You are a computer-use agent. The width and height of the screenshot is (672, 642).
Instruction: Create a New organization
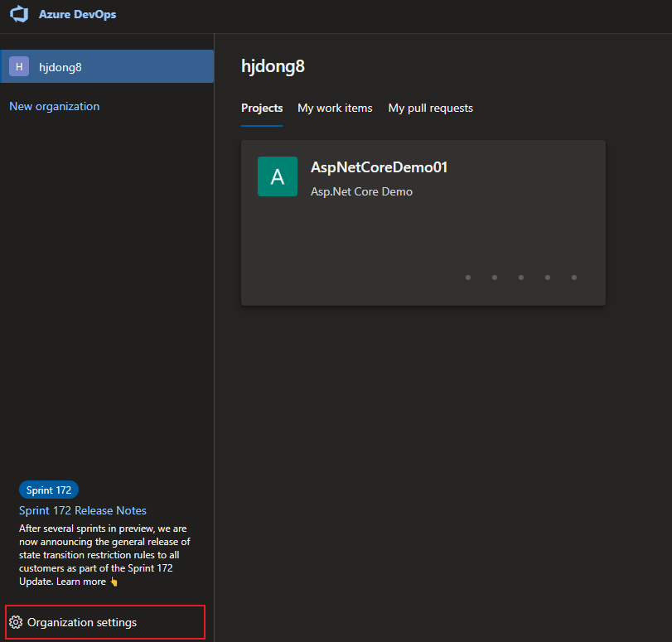pos(55,106)
